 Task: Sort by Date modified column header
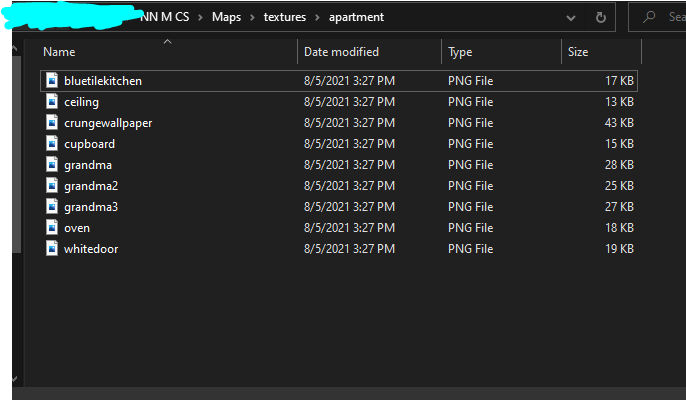click(341, 51)
